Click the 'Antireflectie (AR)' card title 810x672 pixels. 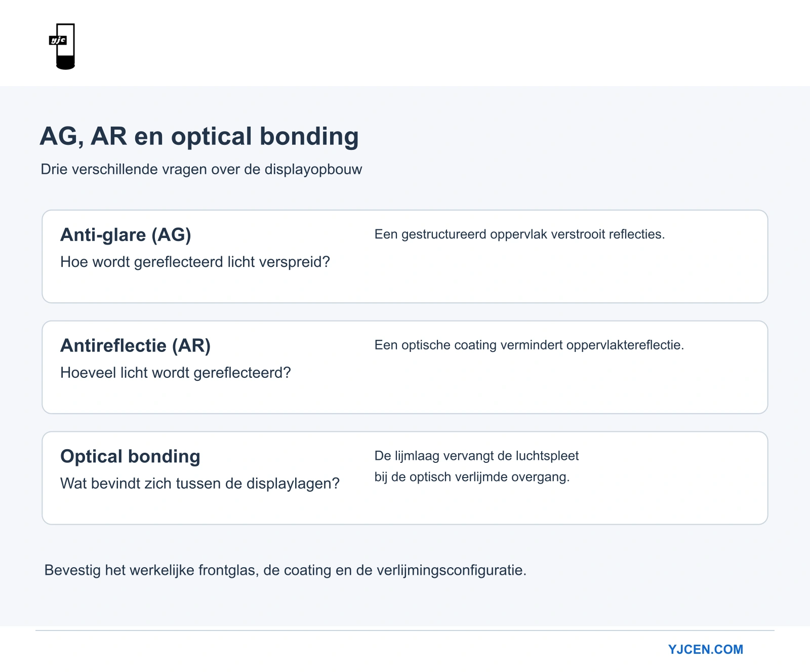point(135,345)
